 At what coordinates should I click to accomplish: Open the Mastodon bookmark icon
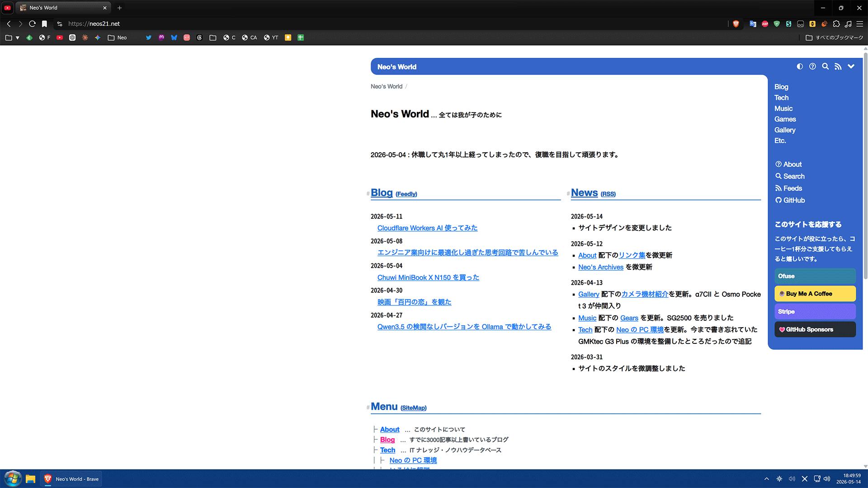click(x=161, y=38)
